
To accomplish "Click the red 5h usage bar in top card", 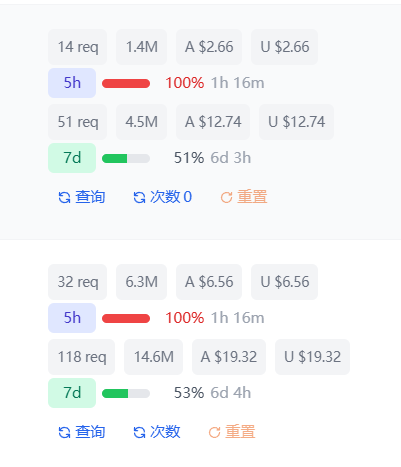I will click(x=126, y=83).
